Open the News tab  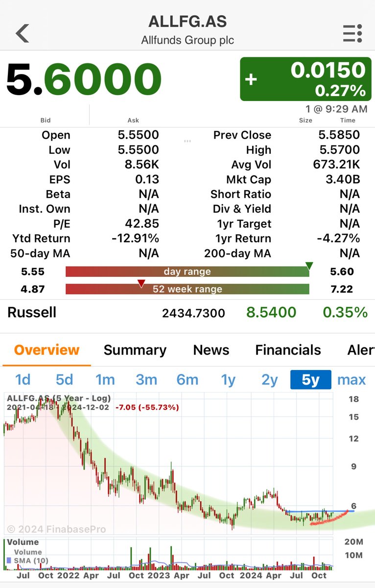(211, 350)
